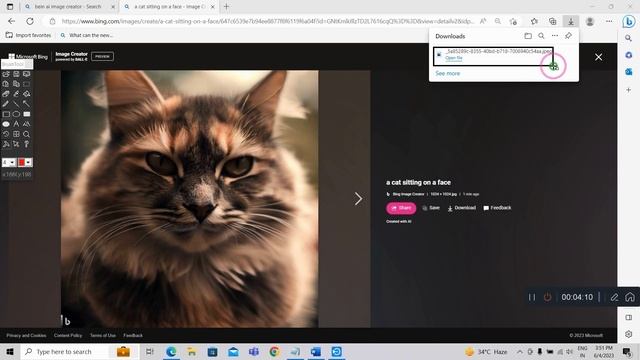Image resolution: width=640 pixels, height=360 pixels.
Task: Click the search icon in Edge sidebar
Action: coord(629,38)
